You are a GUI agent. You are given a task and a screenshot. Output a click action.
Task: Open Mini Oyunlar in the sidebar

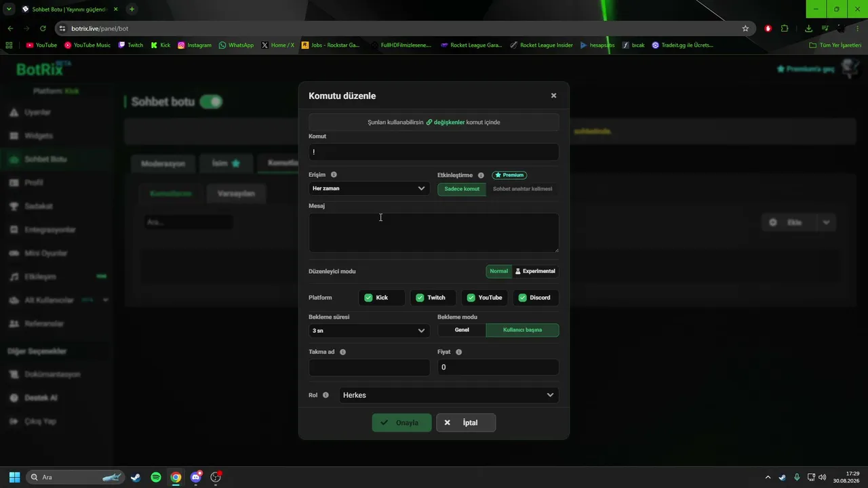point(46,253)
